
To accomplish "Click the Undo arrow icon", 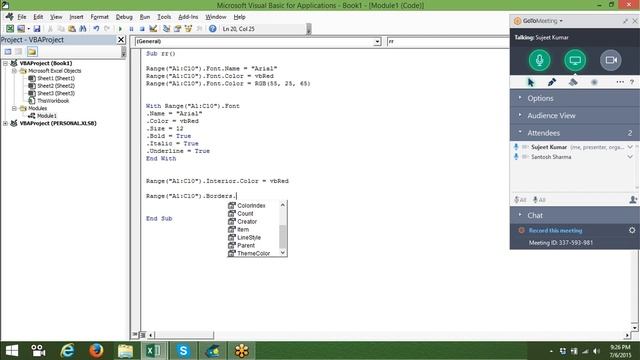I will pos(96,29).
